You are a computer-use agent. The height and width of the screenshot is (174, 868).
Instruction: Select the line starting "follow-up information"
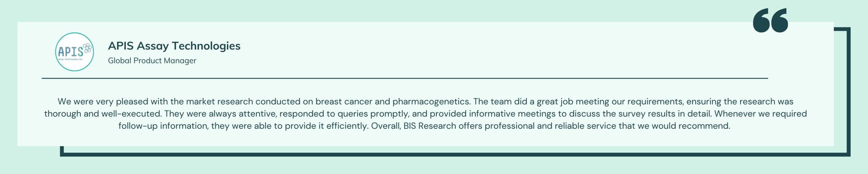(424, 126)
